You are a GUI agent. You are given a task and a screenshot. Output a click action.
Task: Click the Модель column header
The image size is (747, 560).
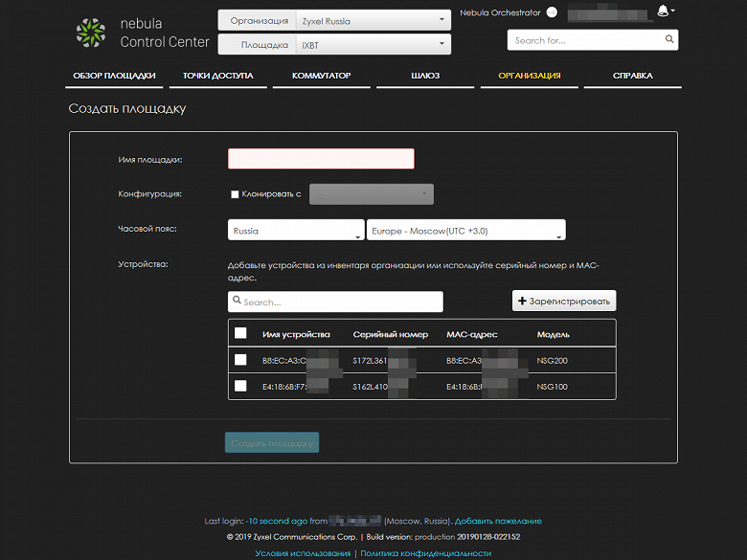click(x=554, y=334)
